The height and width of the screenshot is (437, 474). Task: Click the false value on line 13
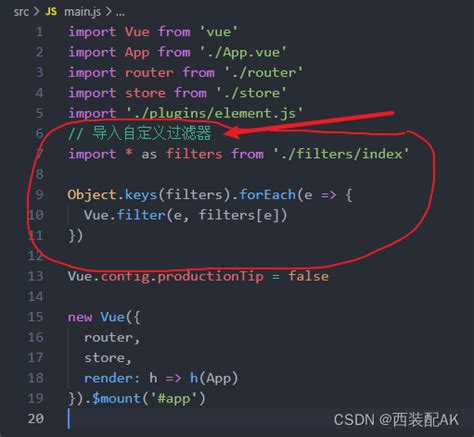308,276
